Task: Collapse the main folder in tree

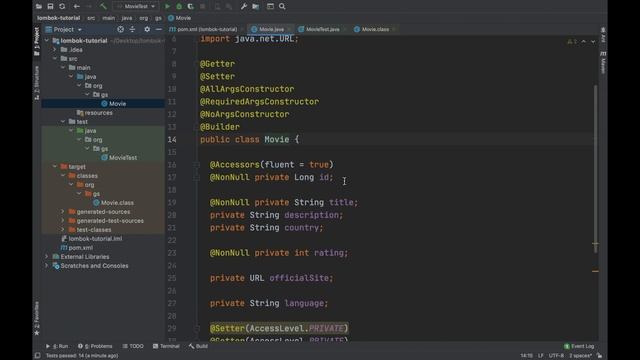Action: (x=63, y=67)
